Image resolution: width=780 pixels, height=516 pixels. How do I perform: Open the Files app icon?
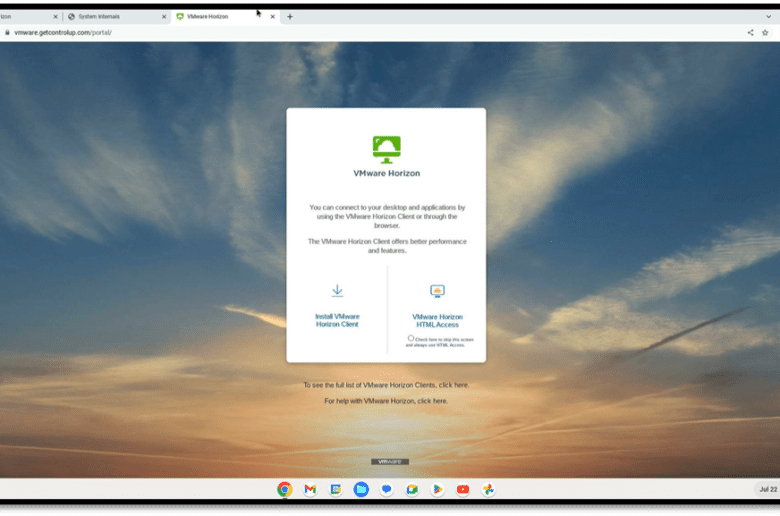(361, 489)
